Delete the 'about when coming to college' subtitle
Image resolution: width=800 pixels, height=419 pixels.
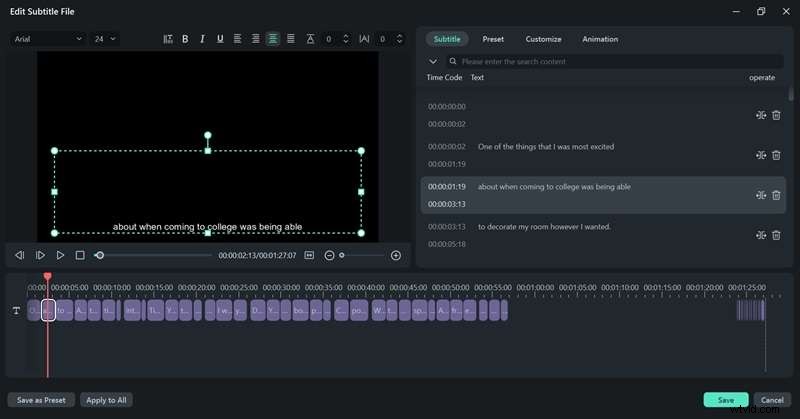tap(776, 195)
